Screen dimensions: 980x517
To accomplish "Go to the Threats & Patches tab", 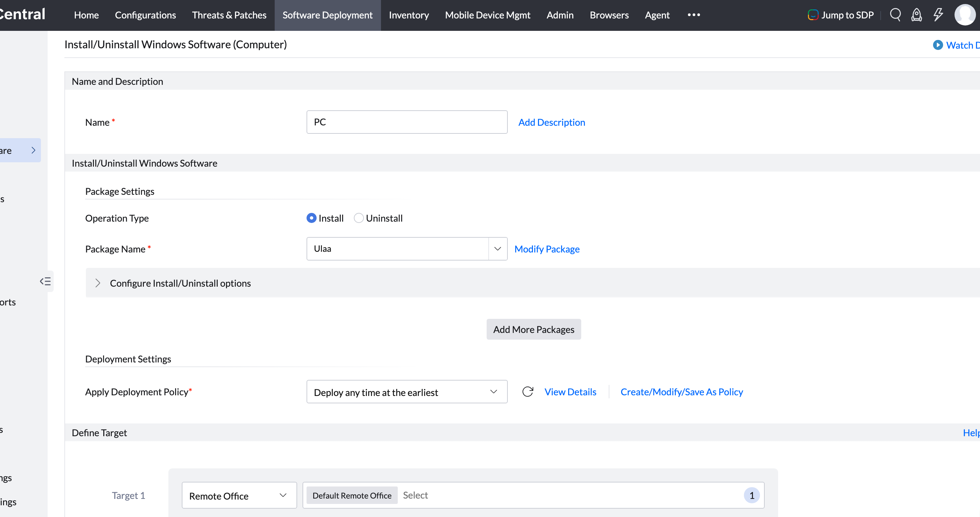I will [x=229, y=15].
